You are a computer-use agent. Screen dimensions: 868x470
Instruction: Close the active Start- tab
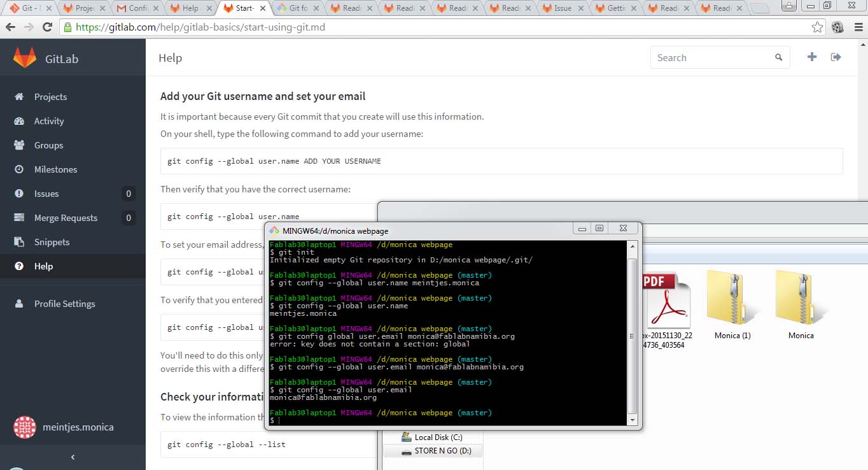point(262,8)
